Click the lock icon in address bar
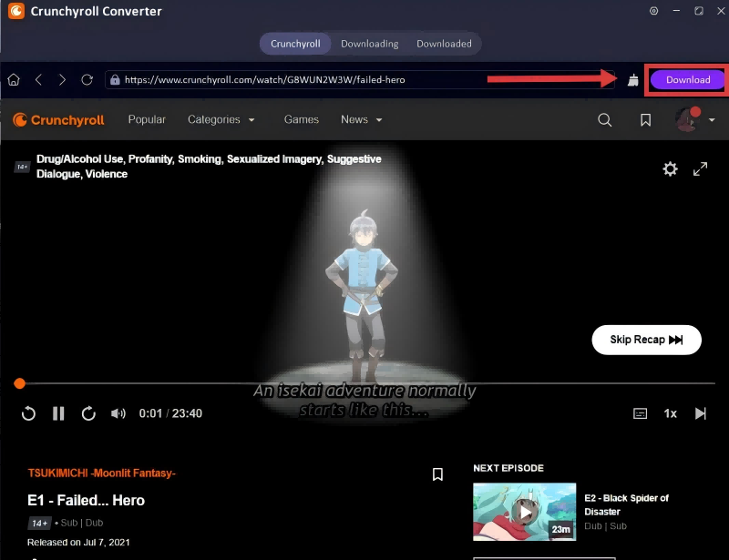Image resolution: width=729 pixels, height=560 pixels. click(x=115, y=80)
